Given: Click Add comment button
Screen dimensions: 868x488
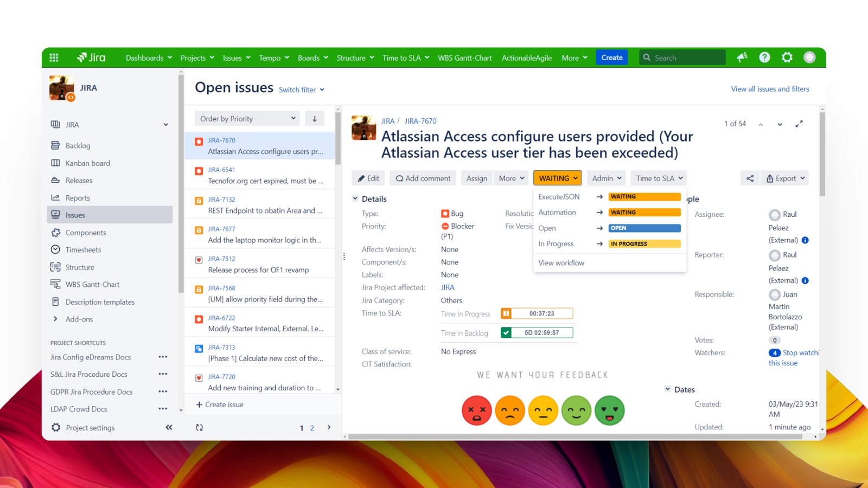Looking at the screenshot, I should [x=423, y=178].
